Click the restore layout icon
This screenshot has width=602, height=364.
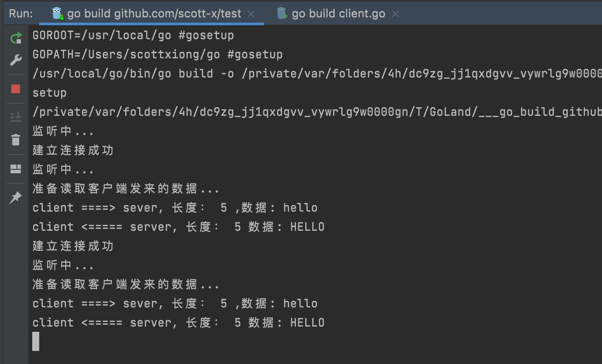click(16, 169)
